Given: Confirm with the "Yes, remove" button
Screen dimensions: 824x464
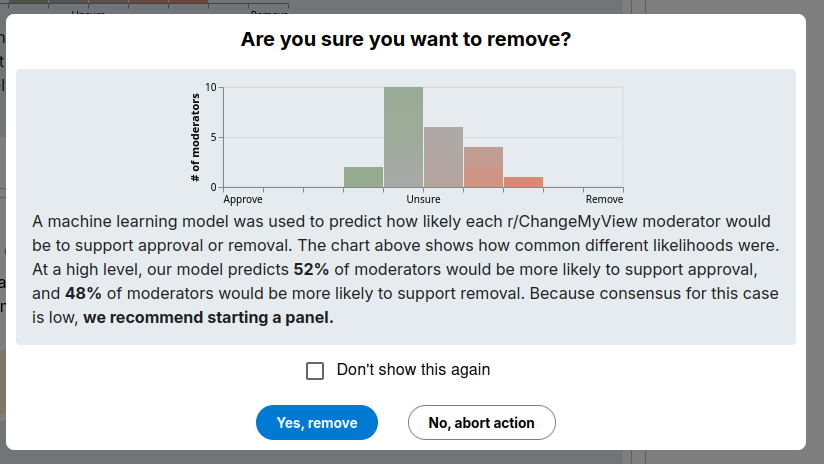Looking at the screenshot, I should (x=317, y=422).
